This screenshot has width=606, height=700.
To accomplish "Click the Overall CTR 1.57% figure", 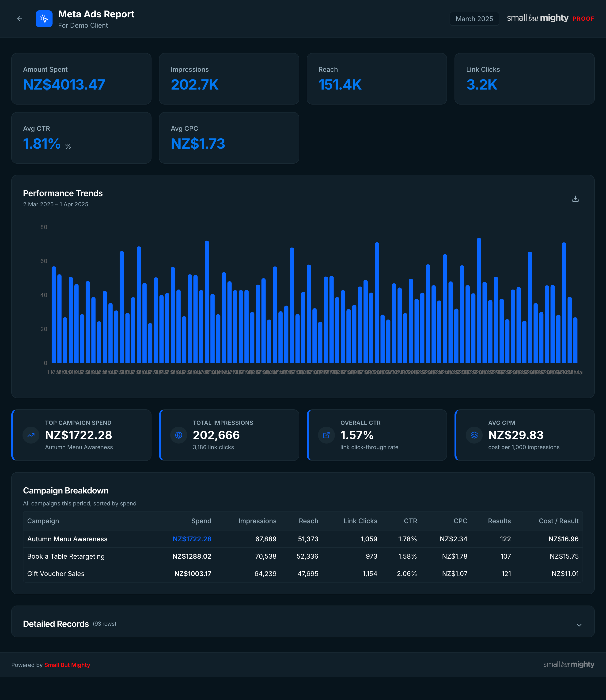I will (x=357, y=435).
